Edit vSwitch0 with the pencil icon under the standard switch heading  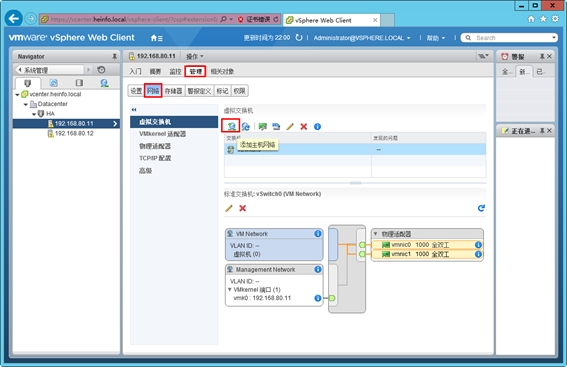(229, 208)
